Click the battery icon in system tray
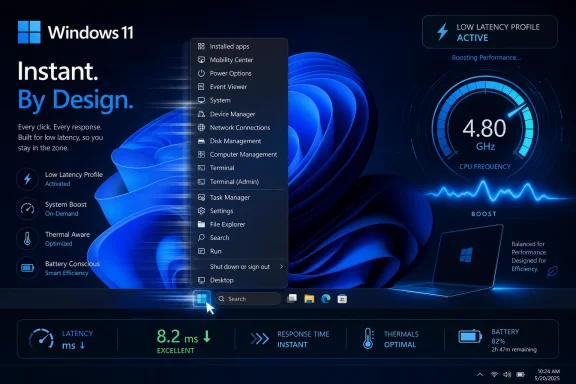 [521, 374]
